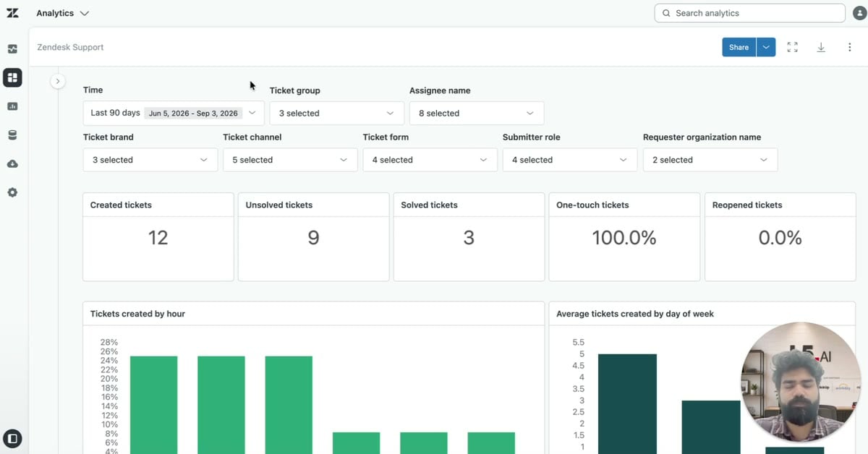Open the Ticket form filter dropdown
Image resolution: width=868 pixels, height=454 pixels.
point(430,160)
